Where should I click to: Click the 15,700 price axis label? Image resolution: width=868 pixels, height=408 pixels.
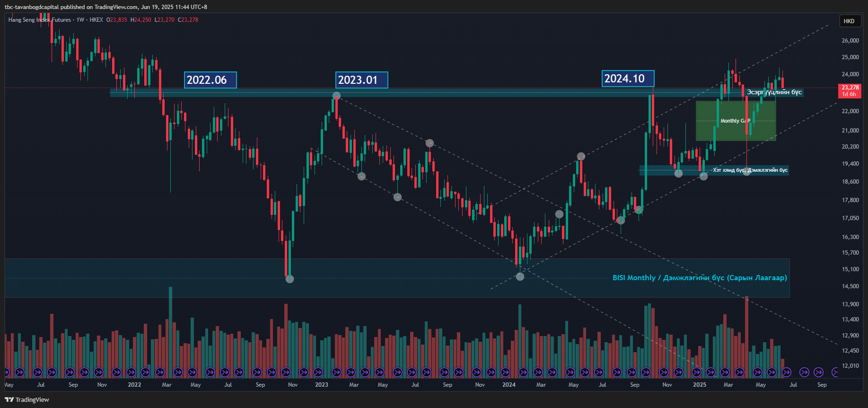tap(850, 253)
